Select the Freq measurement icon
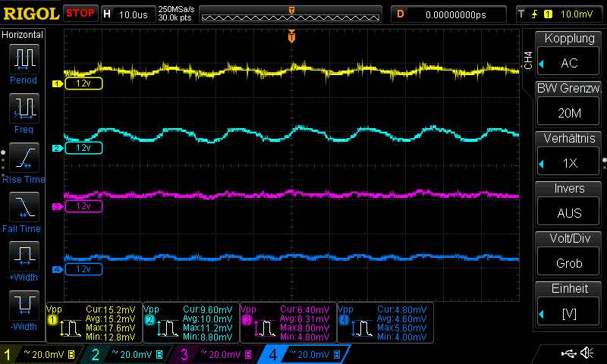The height and width of the screenshot is (364, 607). click(24, 108)
